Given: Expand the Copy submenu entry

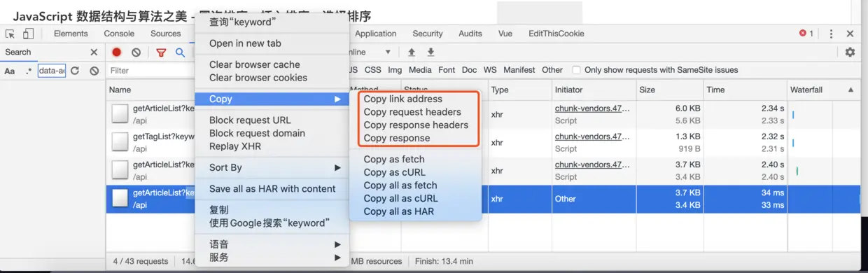Looking at the screenshot, I should tap(272, 99).
